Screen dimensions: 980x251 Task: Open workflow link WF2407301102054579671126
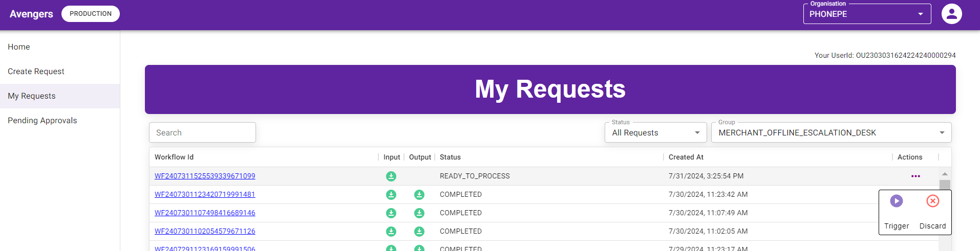205,231
